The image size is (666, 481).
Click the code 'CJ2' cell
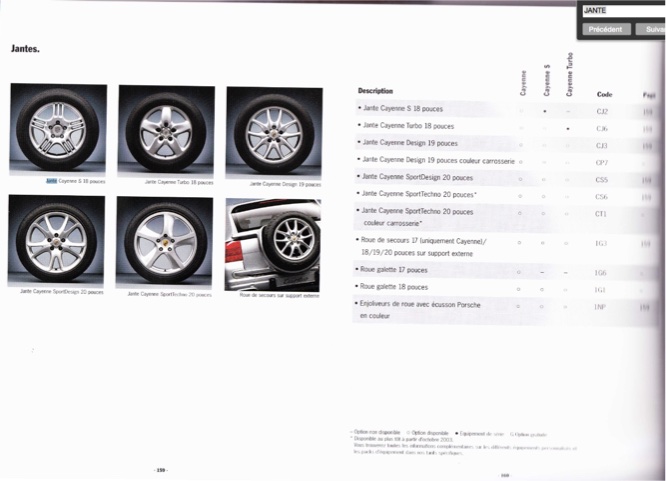602,111
